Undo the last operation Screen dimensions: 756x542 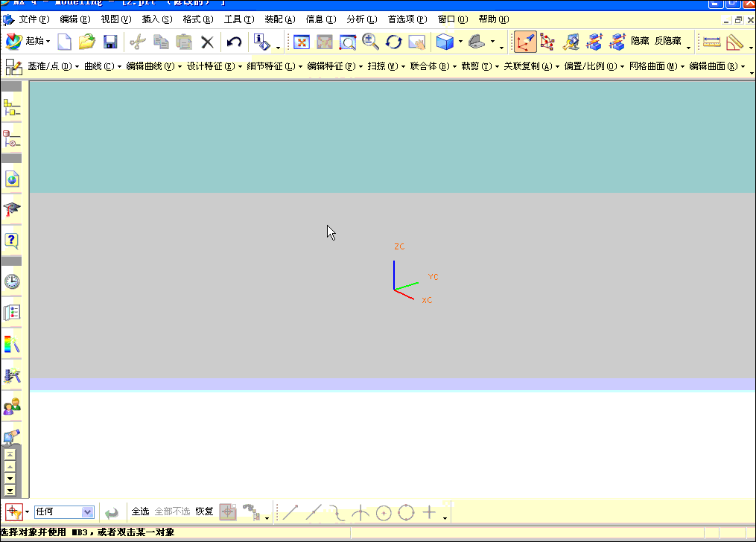pyautogui.click(x=233, y=42)
